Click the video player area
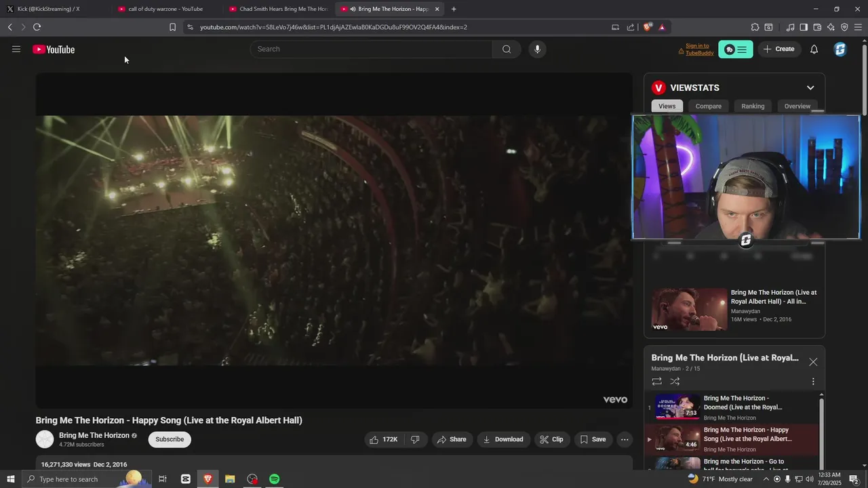Image resolution: width=868 pixels, height=488 pixels. [334, 241]
